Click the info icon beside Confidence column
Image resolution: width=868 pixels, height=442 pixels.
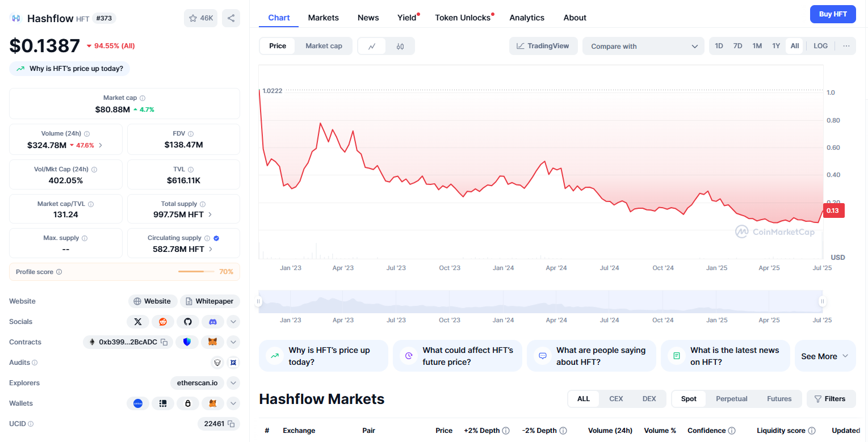(x=732, y=431)
